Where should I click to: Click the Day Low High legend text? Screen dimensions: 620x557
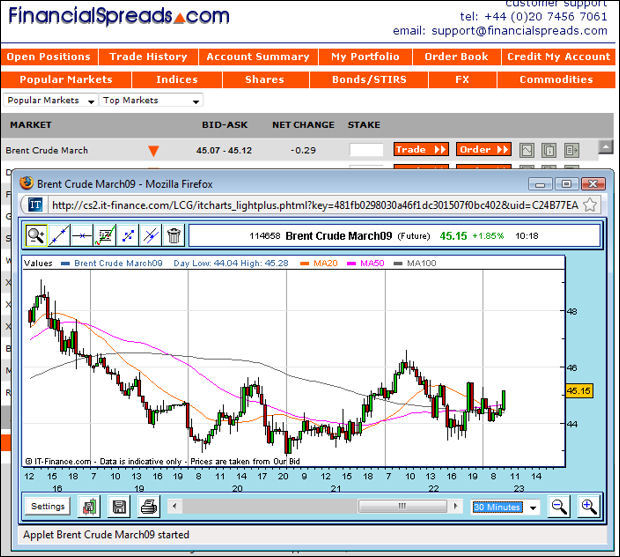pyautogui.click(x=231, y=263)
